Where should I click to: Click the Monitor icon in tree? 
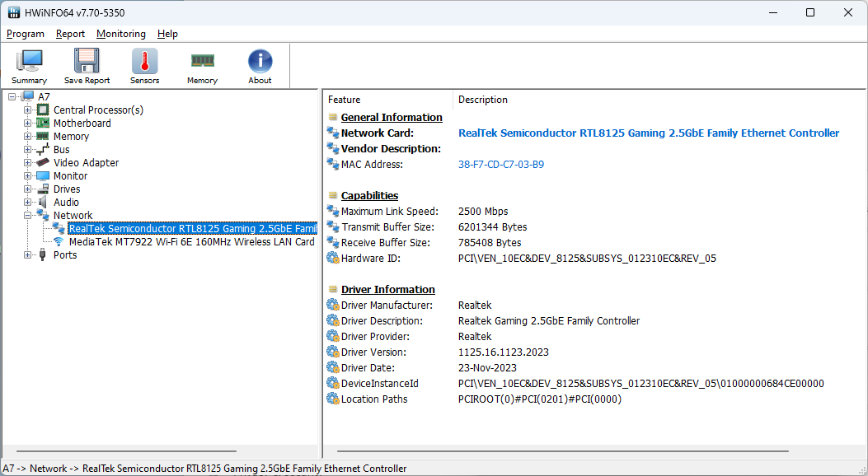[43, 175]
